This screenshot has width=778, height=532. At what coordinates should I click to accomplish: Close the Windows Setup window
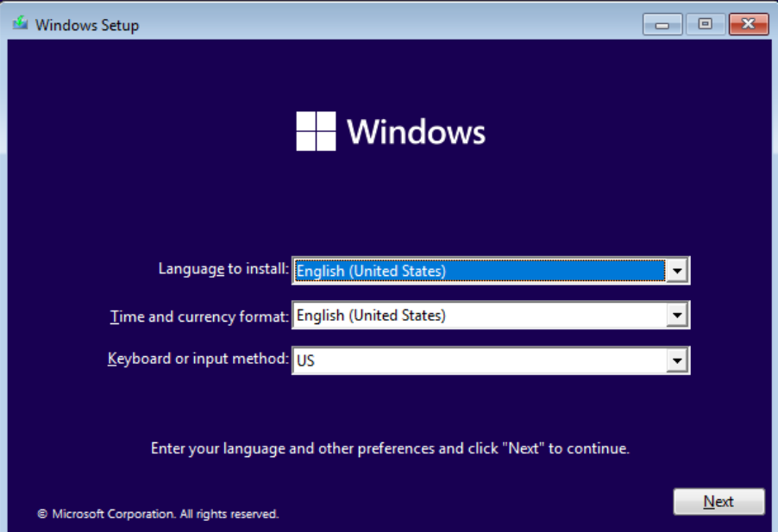click(x=748, y=24)
